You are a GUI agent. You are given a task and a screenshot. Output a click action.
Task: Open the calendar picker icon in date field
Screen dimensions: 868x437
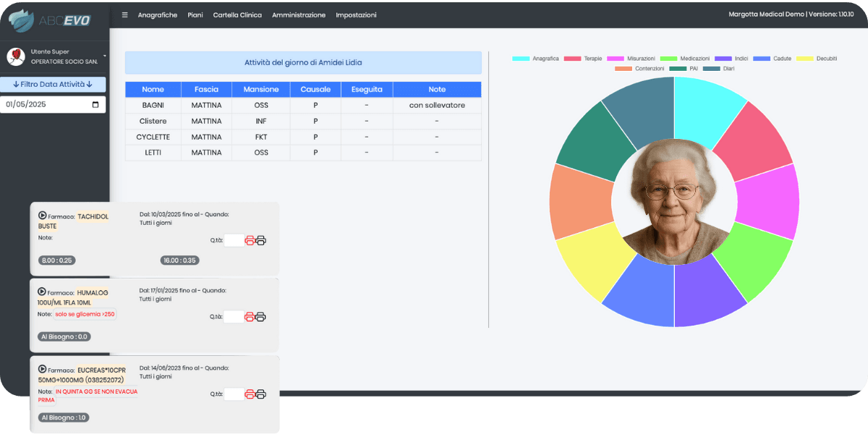tap(95, 104)
